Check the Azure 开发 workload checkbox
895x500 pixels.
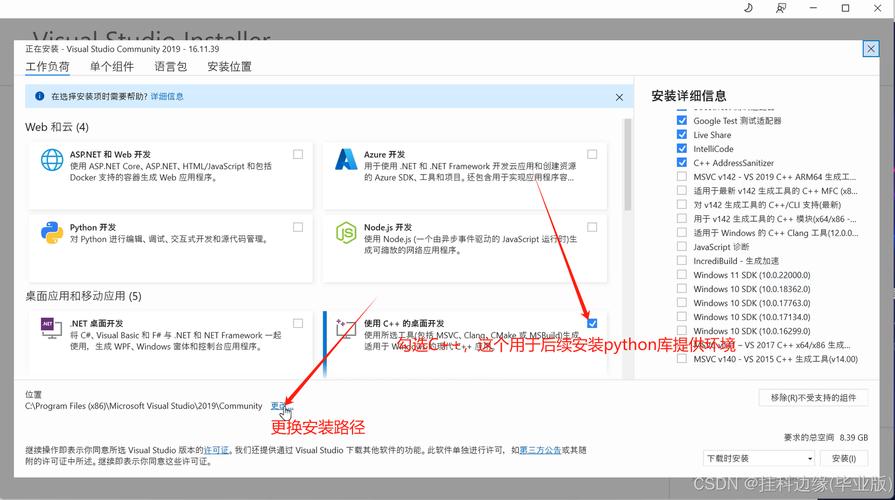point(592,154)
